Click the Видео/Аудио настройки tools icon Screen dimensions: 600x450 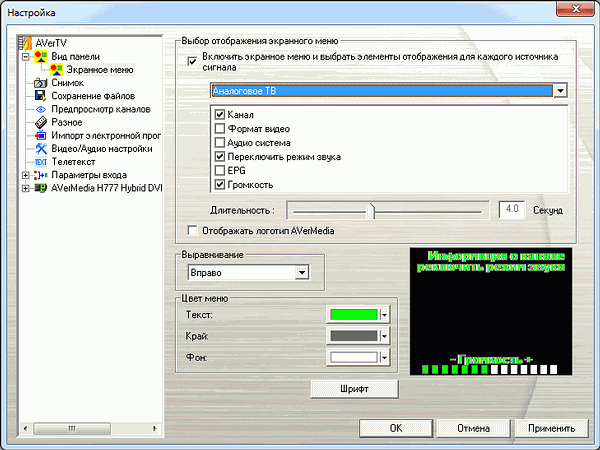(41, 149)
